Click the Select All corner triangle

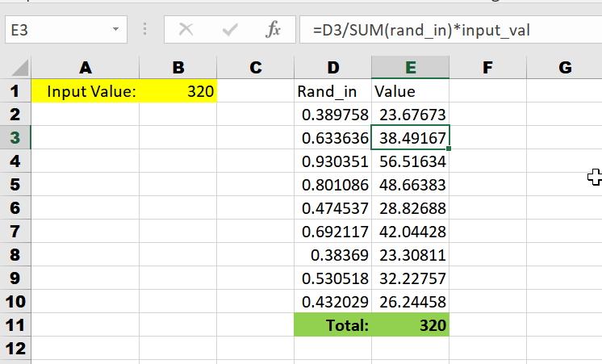[x=20, y=68]
